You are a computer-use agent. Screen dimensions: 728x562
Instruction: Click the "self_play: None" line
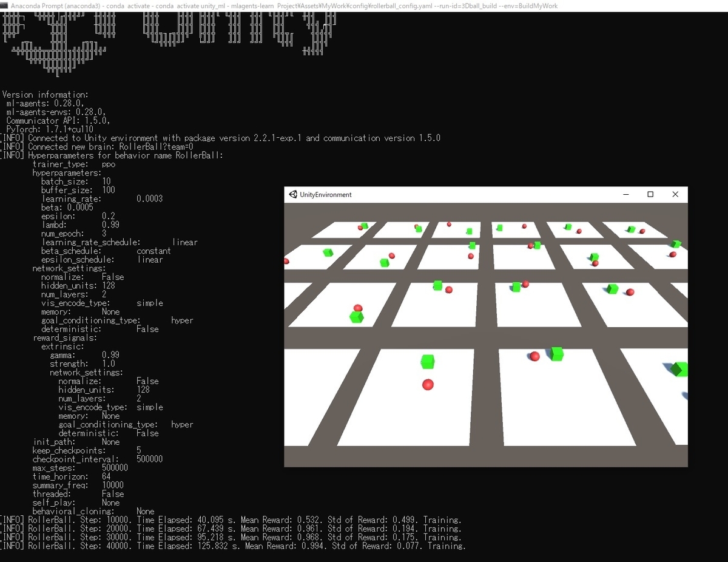[76, 503]
